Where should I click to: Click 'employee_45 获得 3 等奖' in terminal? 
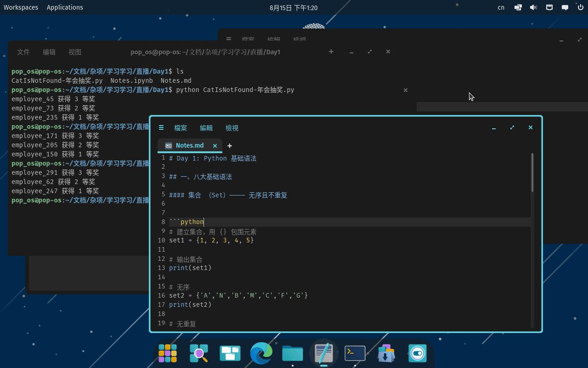click(53, 99)
